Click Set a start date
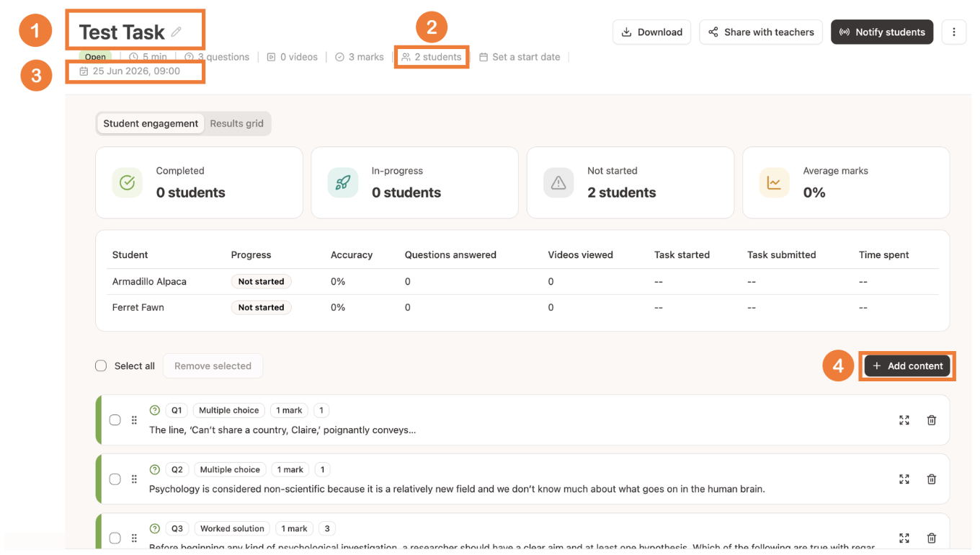Viewport: 980px width, 555px height. (x=520, y=57)
